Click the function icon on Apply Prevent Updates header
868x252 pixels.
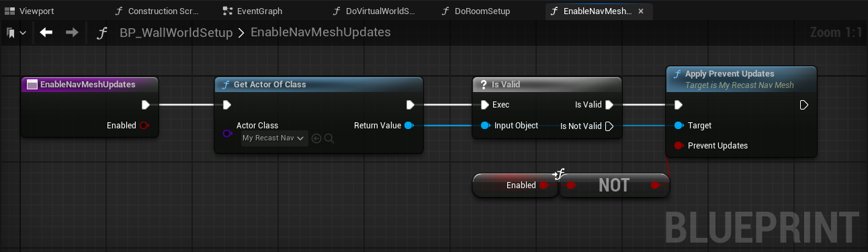click(678, 75)
